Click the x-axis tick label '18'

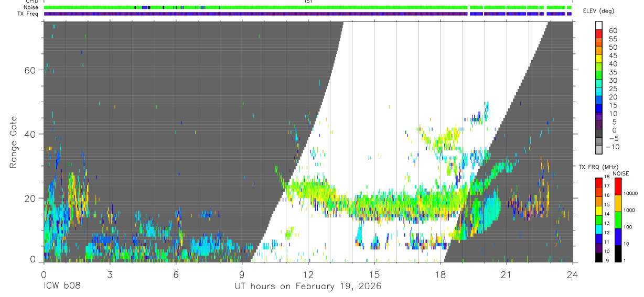(x=441, y=274)
